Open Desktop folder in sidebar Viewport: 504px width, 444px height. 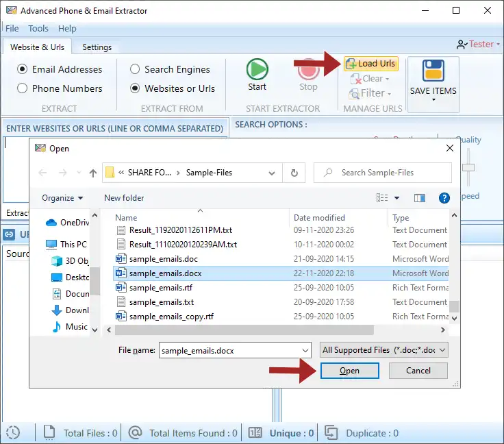pyautogui.click(x=70, y=277)
